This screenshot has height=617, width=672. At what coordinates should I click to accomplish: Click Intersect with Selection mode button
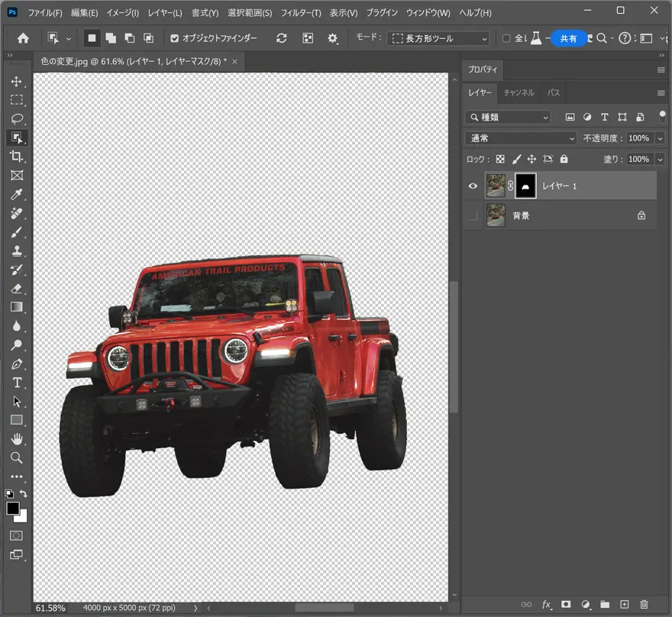pyautogui.click(x=148, y=38)
